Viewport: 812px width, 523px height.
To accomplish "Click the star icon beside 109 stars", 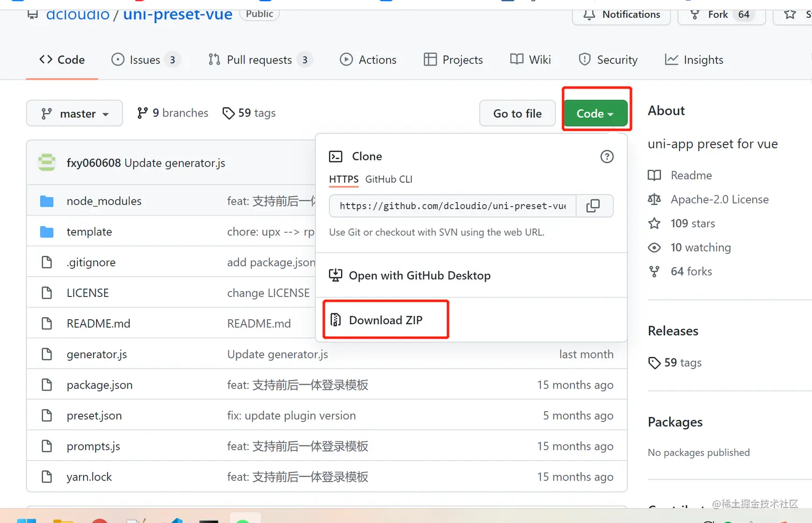I will [654, 223].
